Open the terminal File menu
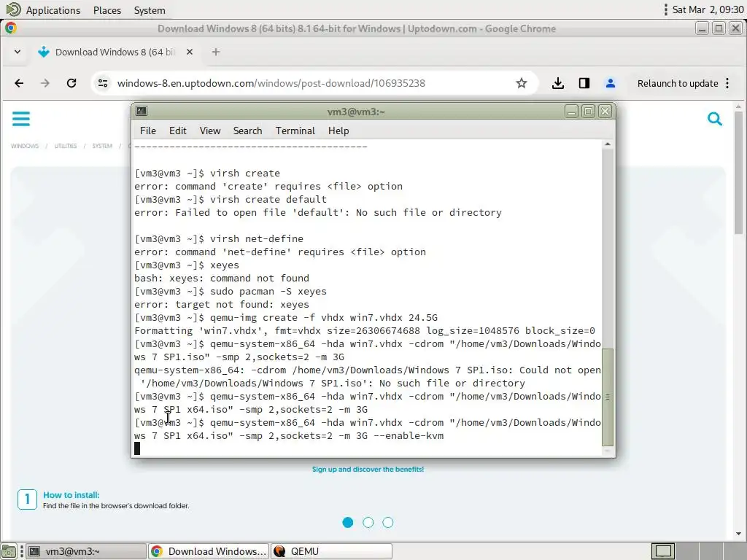This screenshot has height=560, width=747. coord(147,131)
